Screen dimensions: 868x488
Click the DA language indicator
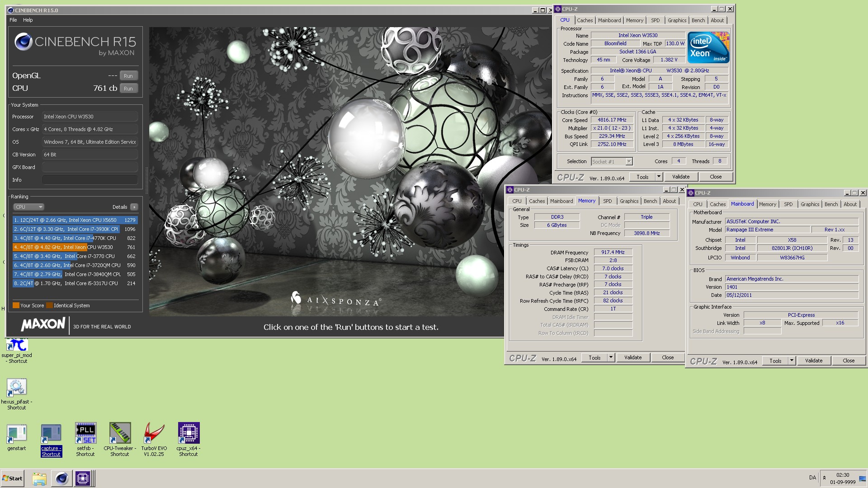point(812,478)
